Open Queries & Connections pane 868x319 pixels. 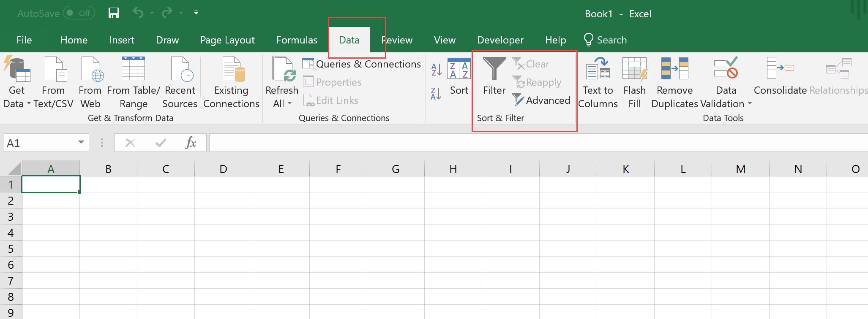coord(362,64)
